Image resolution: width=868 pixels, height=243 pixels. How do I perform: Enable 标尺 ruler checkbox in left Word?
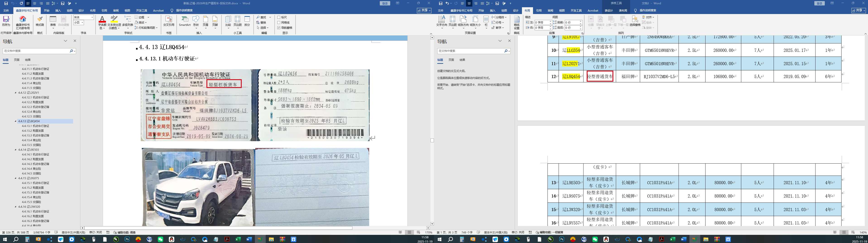point(279,17)
